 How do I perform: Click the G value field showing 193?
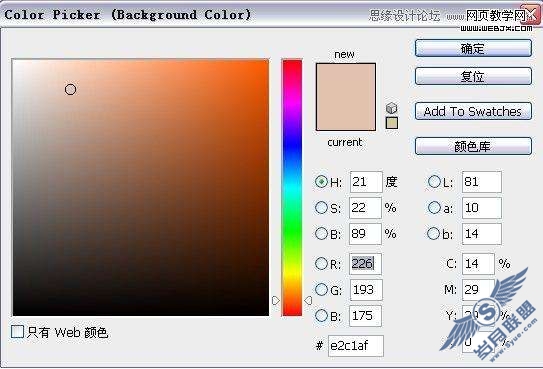[366, 290]
